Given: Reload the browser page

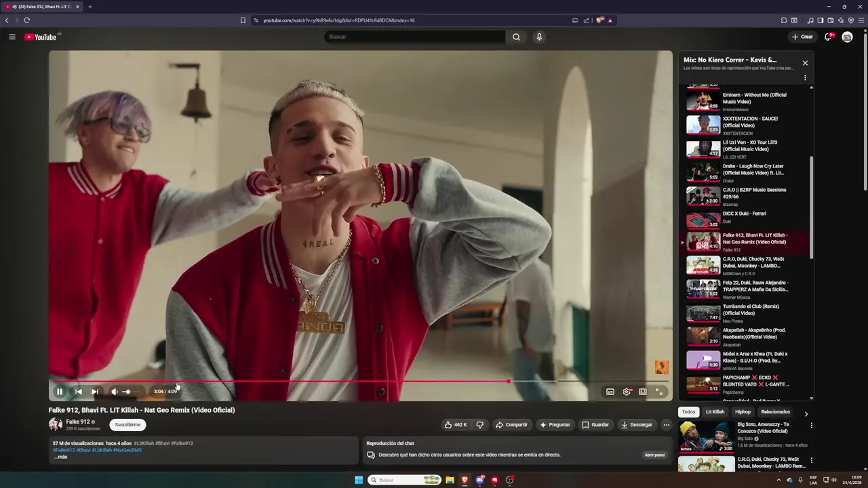Looking at the screenshot, I should [27, 20].
